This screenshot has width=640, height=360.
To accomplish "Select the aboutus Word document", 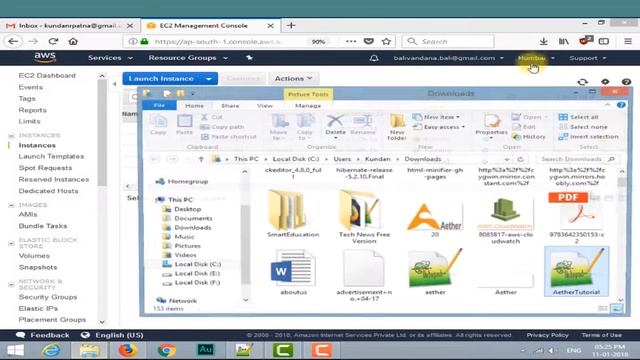I will point(293,272).
